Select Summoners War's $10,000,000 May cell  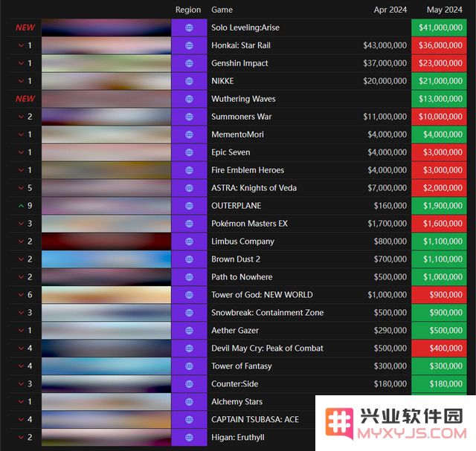[x=439, y=117]
